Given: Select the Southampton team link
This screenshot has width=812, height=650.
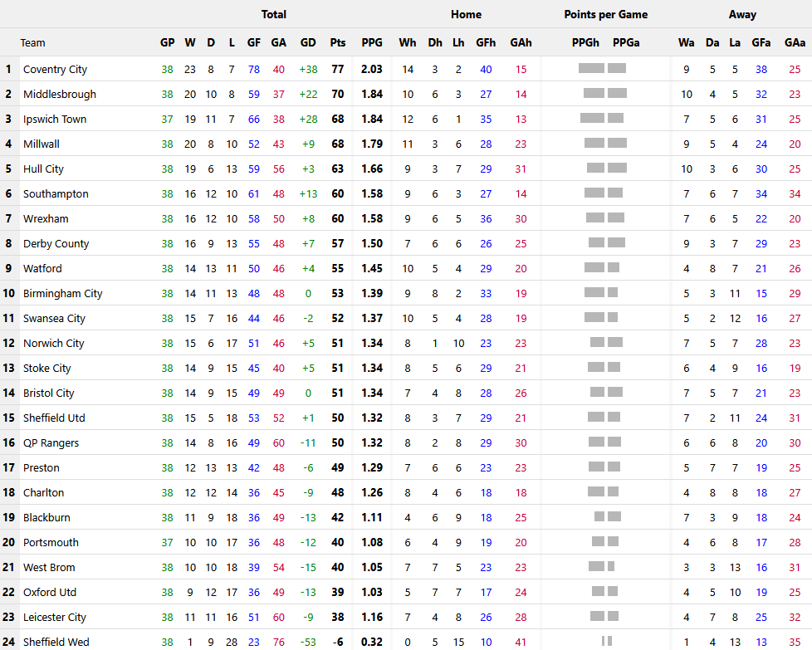Looking at the screenshot, I should point(56,194).
